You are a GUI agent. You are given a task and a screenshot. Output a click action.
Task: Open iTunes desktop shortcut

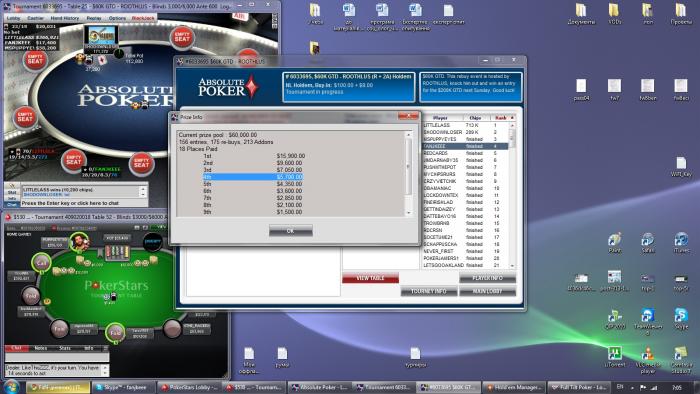(x=681, y=242)
